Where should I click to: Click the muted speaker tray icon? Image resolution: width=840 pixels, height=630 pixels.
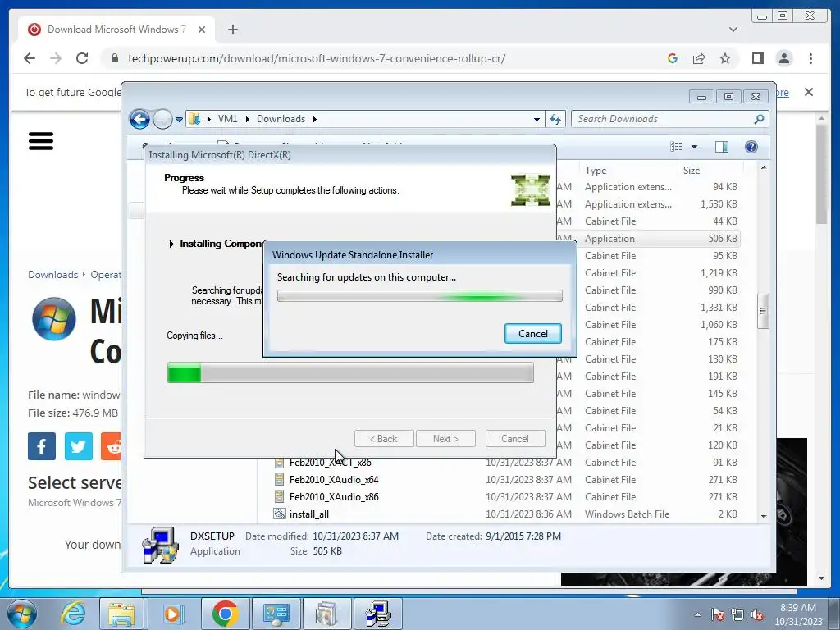pos(757,614)
